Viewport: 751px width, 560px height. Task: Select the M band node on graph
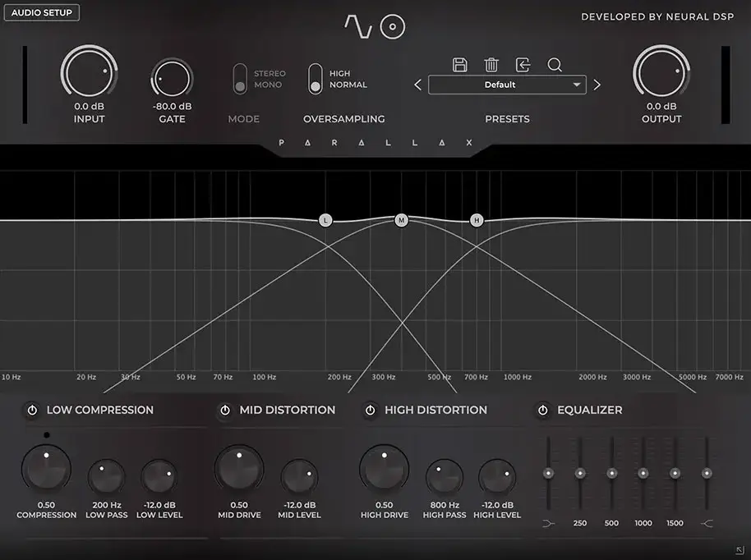coord(401,220)
